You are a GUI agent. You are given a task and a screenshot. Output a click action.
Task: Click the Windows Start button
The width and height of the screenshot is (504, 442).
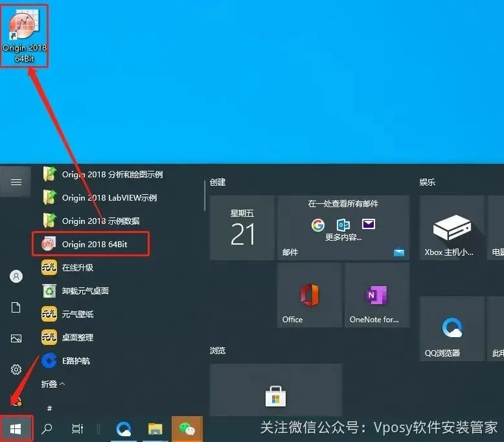16,428
